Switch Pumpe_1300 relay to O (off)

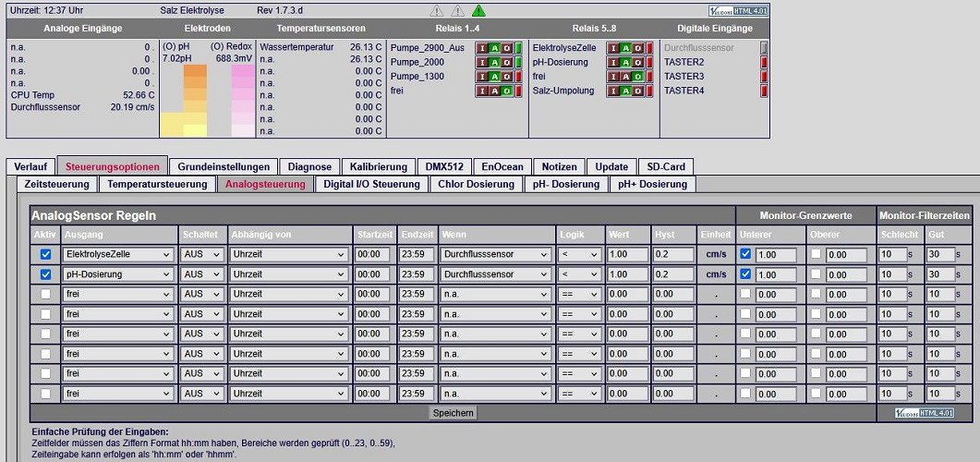[507, 77]
